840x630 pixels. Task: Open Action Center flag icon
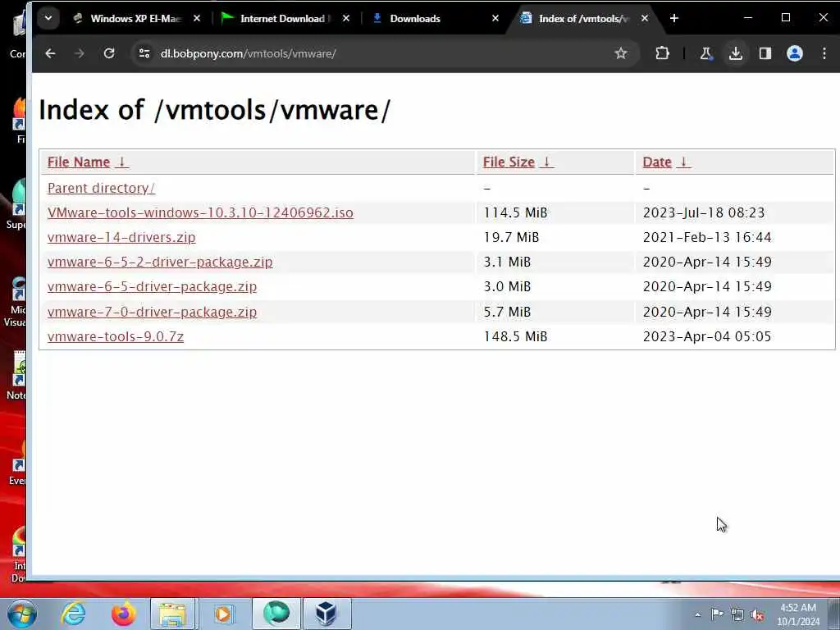click(x=717, y=614)
